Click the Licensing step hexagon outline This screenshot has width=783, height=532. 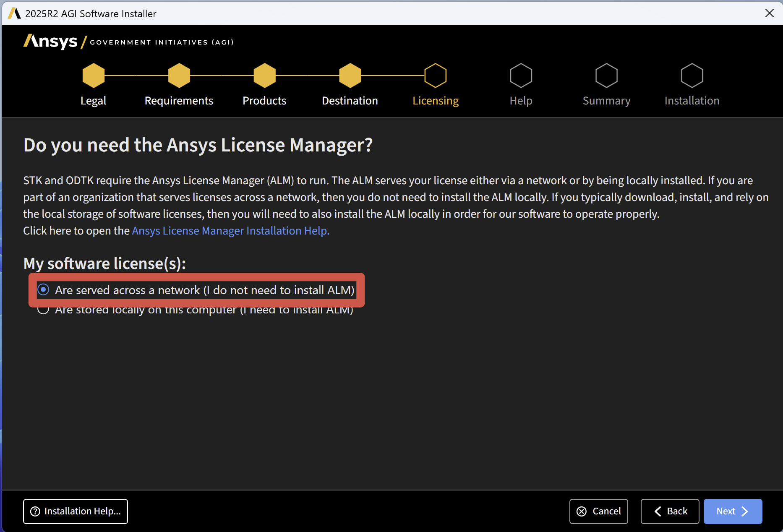point(436,76)
